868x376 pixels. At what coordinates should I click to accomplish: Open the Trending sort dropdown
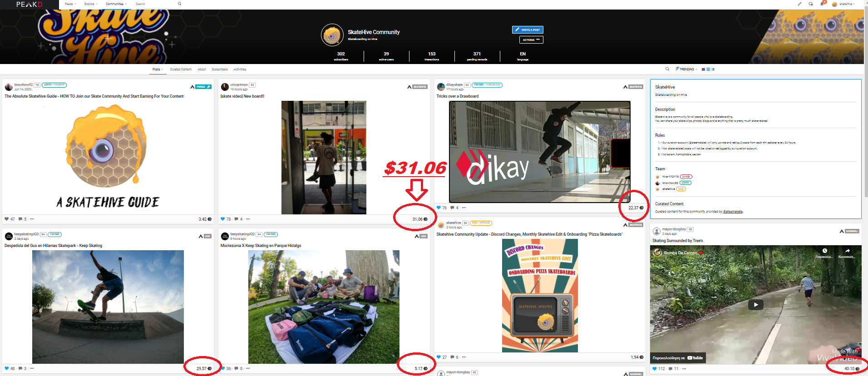click(x=686, y=69)
